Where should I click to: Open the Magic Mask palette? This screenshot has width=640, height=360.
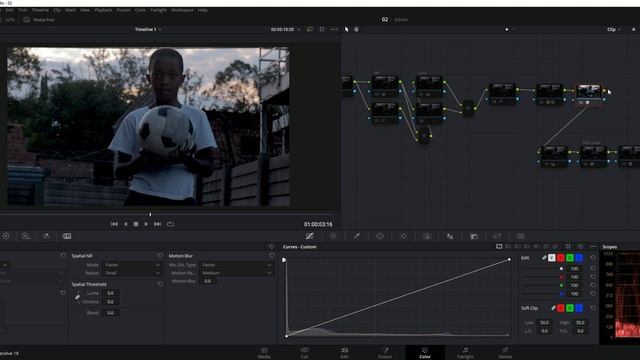(427, 236)
